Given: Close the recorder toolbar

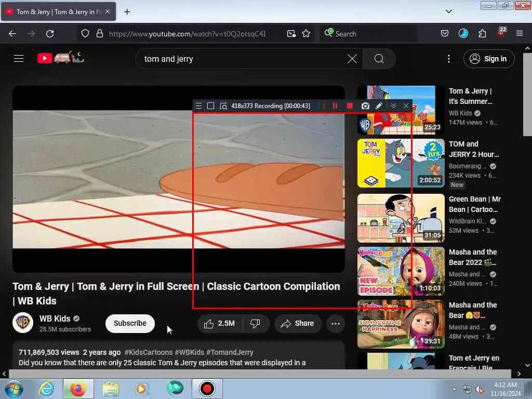Looking at the screenshot, I should [406, 106].
